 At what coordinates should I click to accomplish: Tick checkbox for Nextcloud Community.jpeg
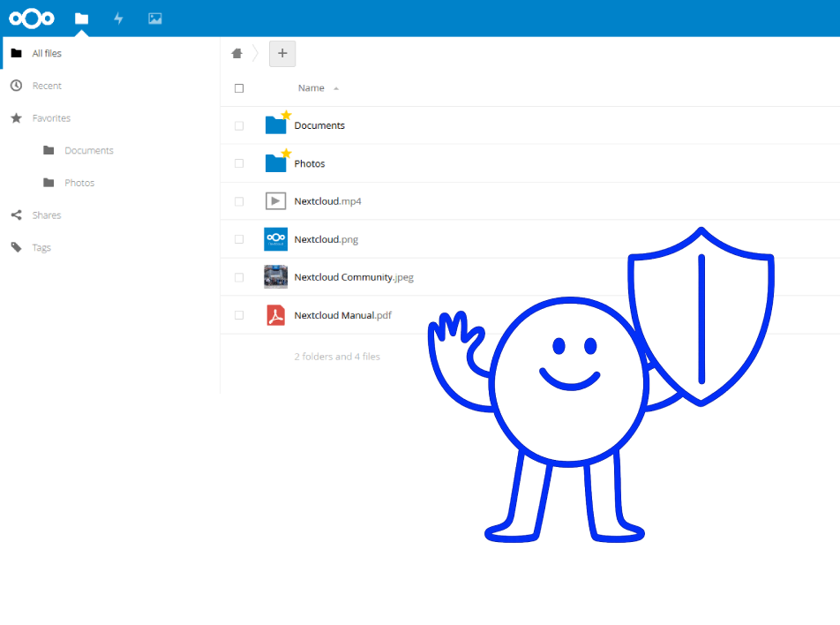[239, 277]
